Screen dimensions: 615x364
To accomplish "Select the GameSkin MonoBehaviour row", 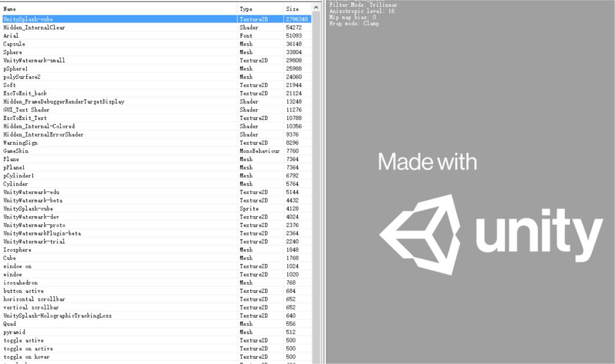I will click(157, 151).
